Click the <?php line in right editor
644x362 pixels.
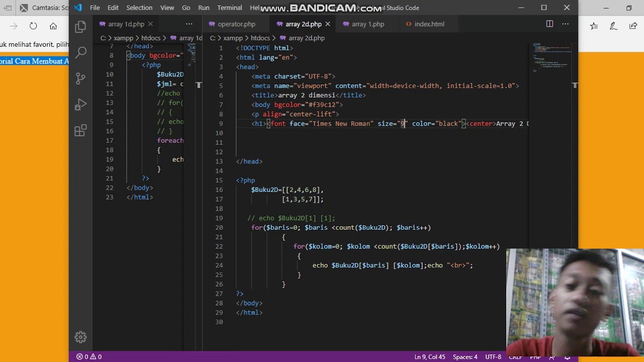coord(246,180)
